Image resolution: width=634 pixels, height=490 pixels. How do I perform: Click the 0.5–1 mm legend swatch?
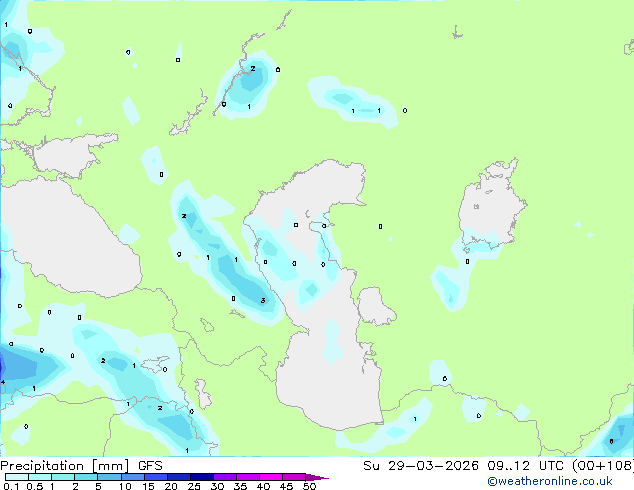[40, 477]
